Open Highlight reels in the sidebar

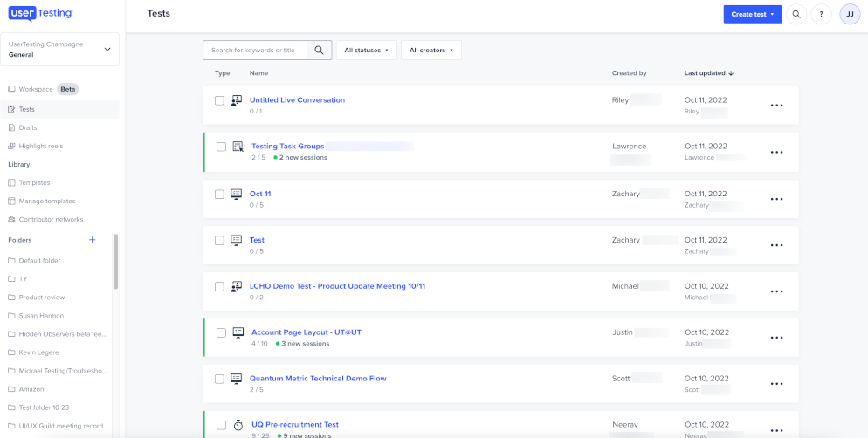(41, 146)
